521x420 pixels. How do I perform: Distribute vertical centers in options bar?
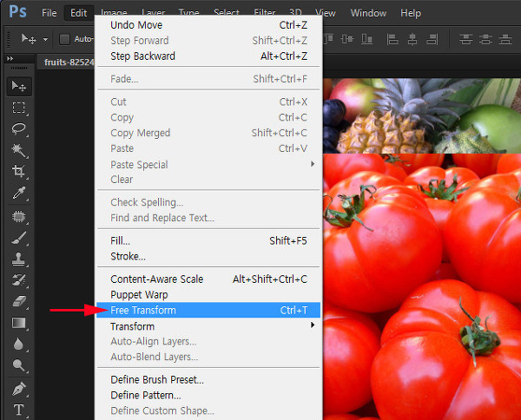485,39
